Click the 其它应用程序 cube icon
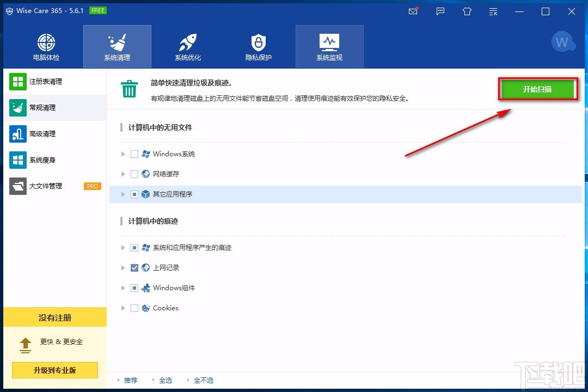588x392 pixels. pyautogui.click(x=146, y=194)
